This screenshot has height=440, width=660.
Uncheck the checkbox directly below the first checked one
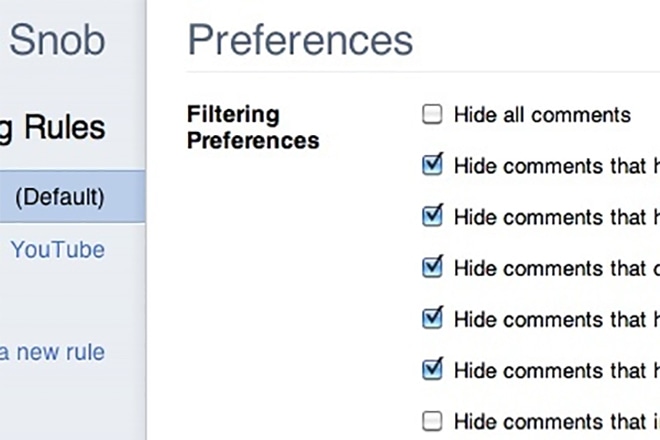pyautogui.click(x=432, y=216)
